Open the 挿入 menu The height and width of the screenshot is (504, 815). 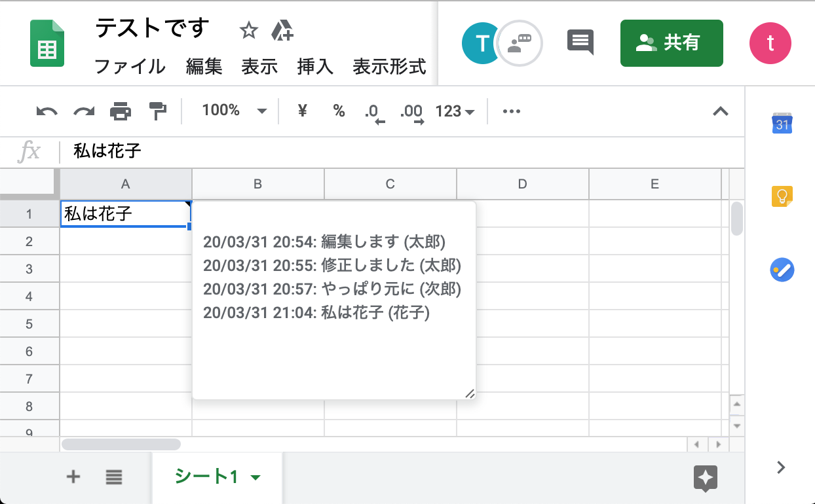click(x=314, y=66)
